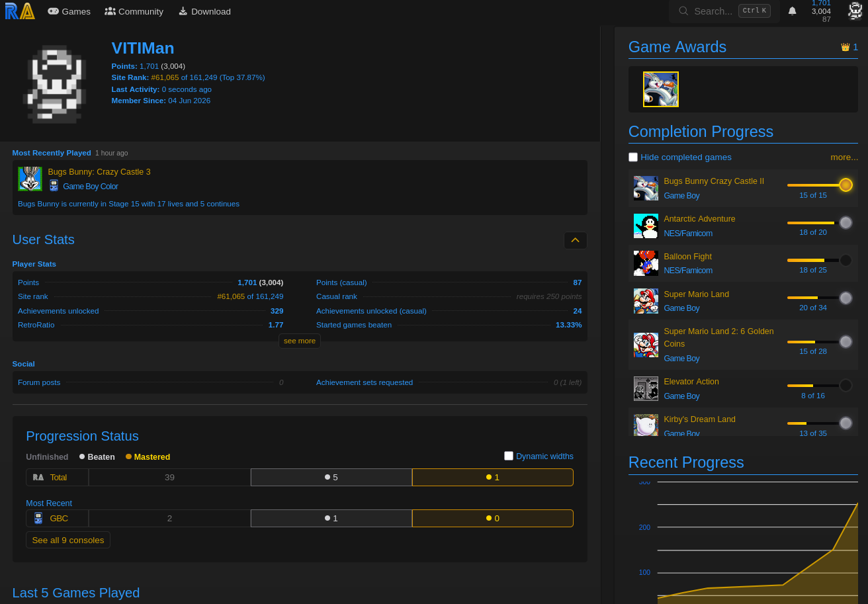
Task: Click the Super Mario Land progress bar
Action: click(813, 298)
